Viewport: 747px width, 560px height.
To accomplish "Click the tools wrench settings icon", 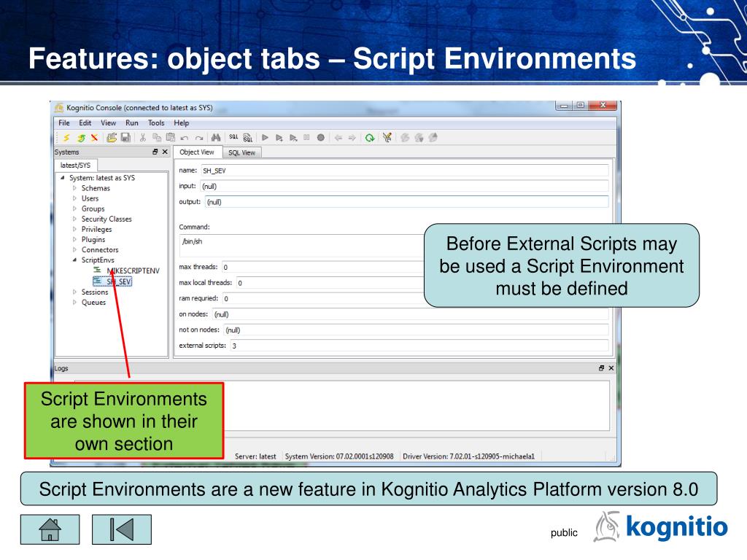I will pos(387,138).
